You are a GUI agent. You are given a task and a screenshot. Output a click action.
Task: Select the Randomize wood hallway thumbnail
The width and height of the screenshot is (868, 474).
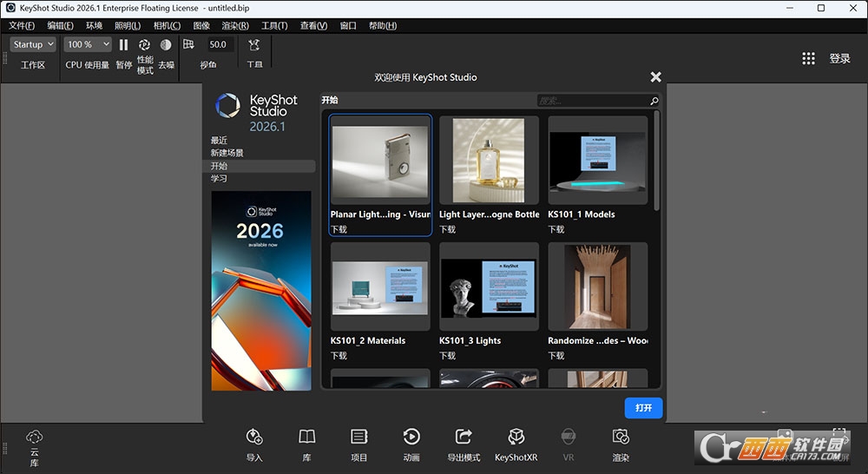tap(597, 286)
